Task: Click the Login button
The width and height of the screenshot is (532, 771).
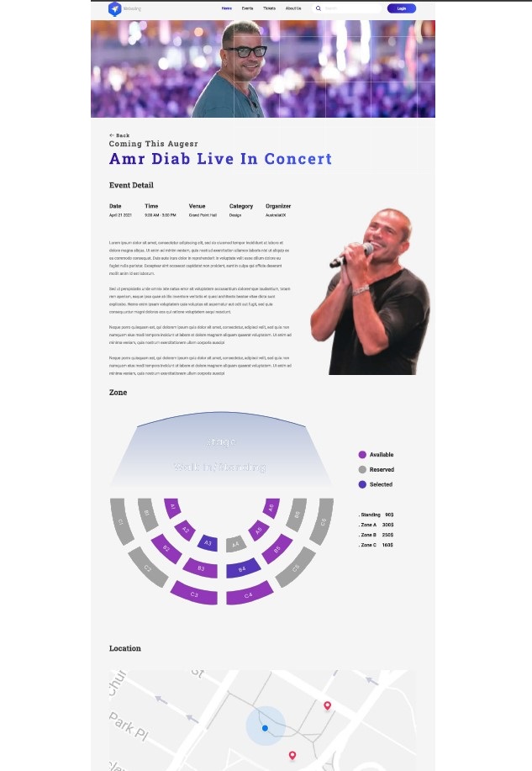Action: [x=401, y=8]
